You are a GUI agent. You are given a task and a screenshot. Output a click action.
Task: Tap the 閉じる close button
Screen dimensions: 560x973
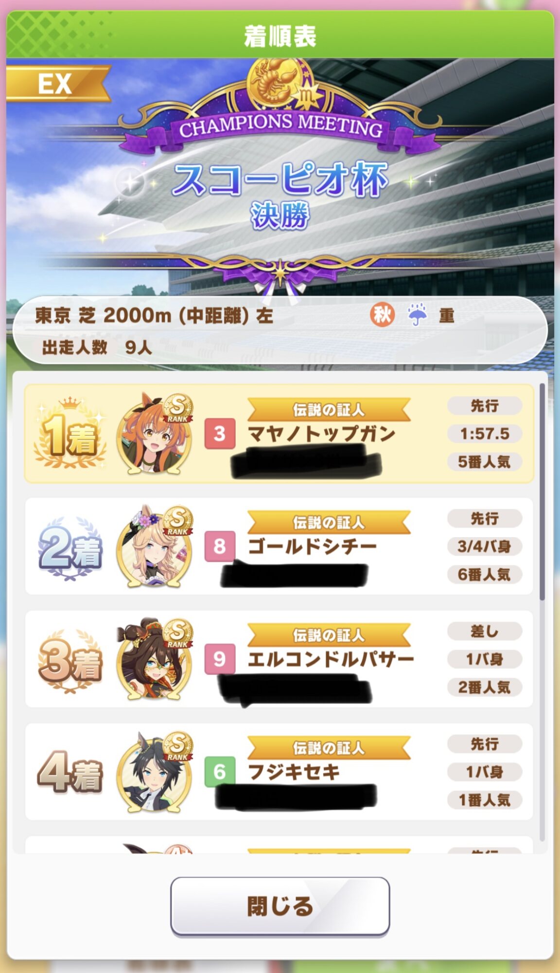click(280, 906)
